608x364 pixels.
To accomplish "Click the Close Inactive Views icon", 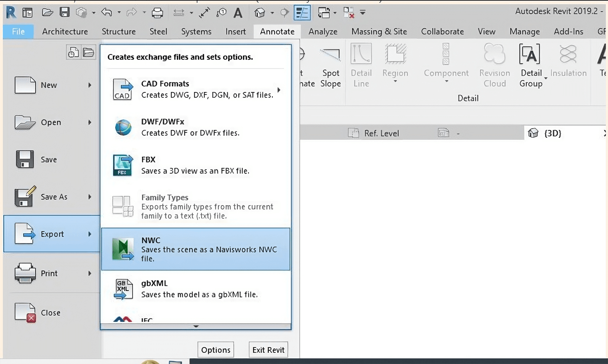I will click(349, 13).
